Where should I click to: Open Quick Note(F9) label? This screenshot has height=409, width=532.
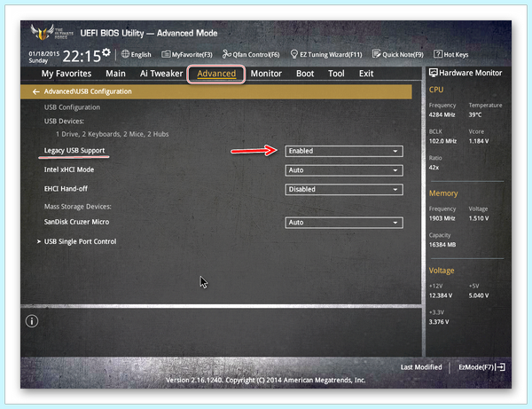point(403,55)
